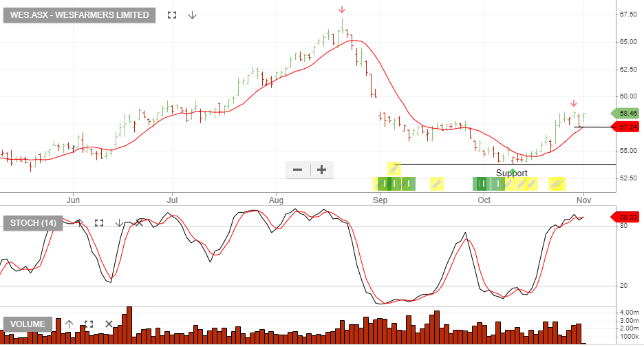Click the Sep label on time axis
Screen dimensions: 644x347
380,200
